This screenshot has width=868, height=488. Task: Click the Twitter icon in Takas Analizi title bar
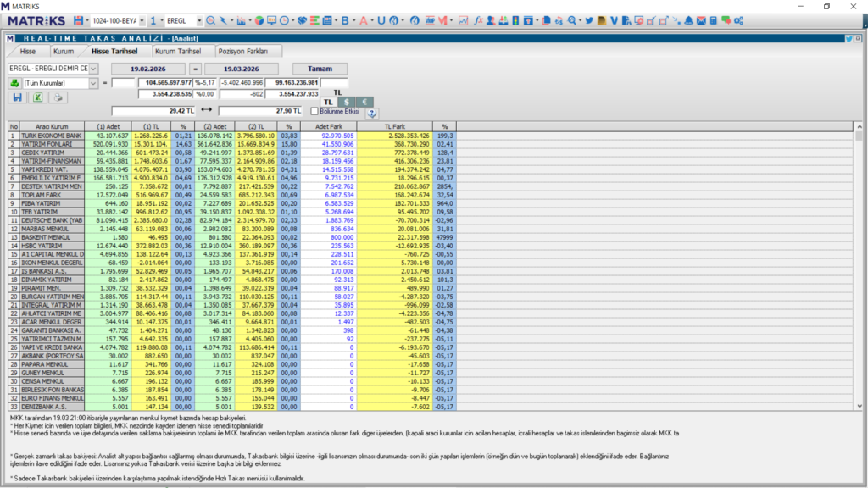click(x=849, y=38)
